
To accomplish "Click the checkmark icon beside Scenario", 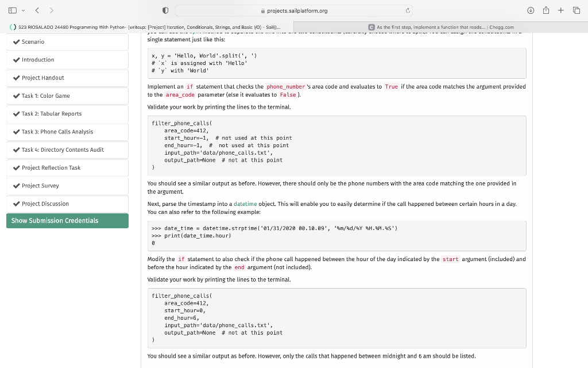I will (16, 41).
